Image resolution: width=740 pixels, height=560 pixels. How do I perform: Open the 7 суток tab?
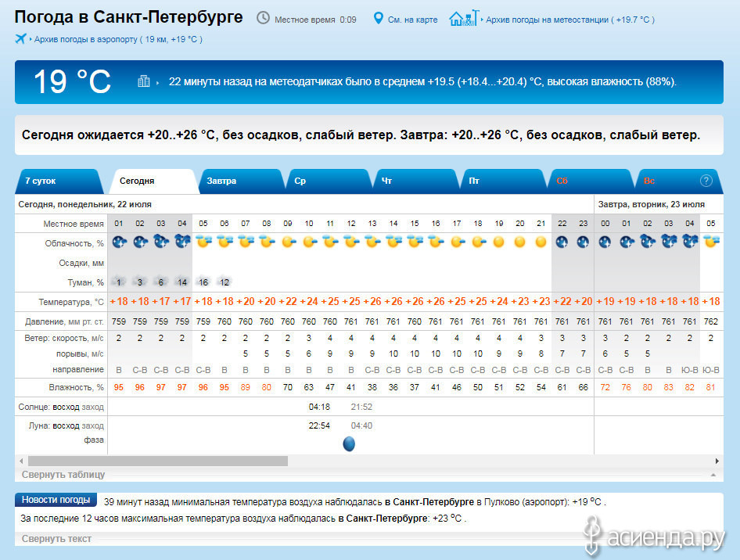tap(59, 181)
